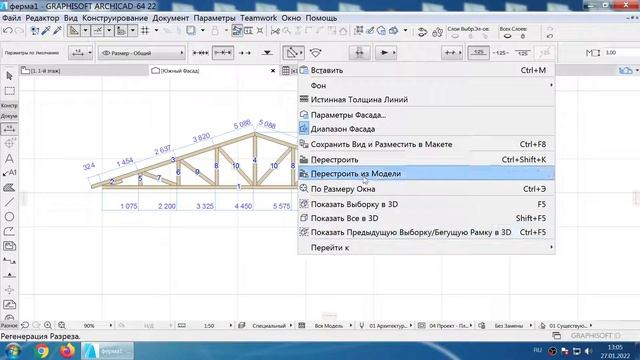Click the volume speaker icon in the tray
The image size is (640, 360).
pos(588,351)
